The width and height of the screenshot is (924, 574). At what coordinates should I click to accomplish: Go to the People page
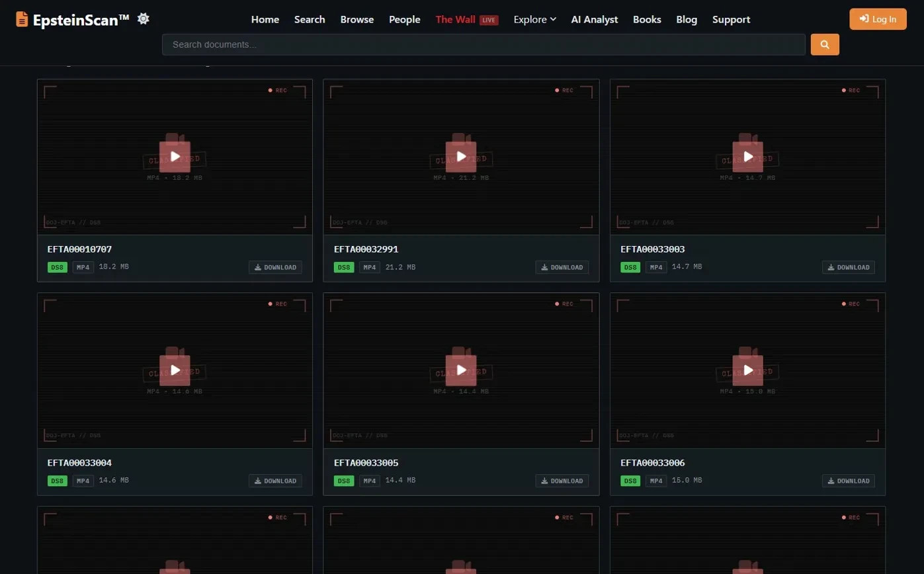tap(404, 19)
